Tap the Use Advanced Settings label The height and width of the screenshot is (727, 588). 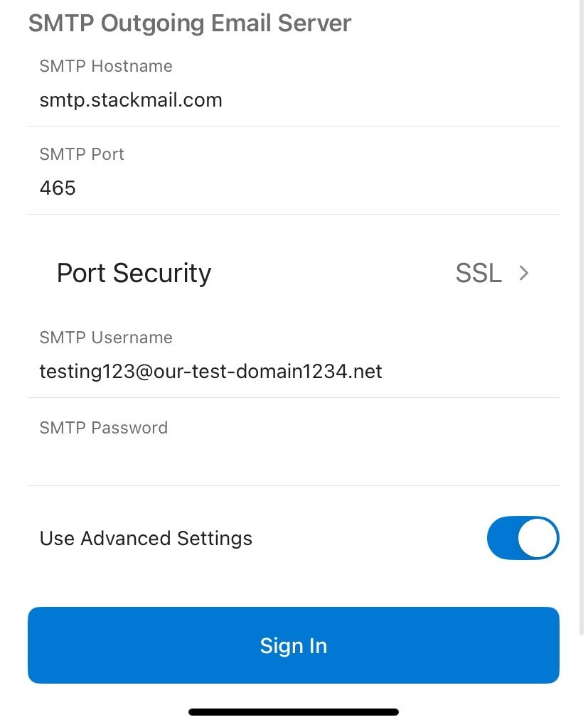click(146, 538)
